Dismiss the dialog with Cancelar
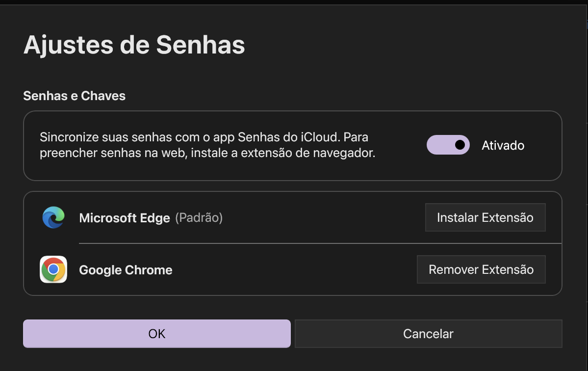 point(428,334)
